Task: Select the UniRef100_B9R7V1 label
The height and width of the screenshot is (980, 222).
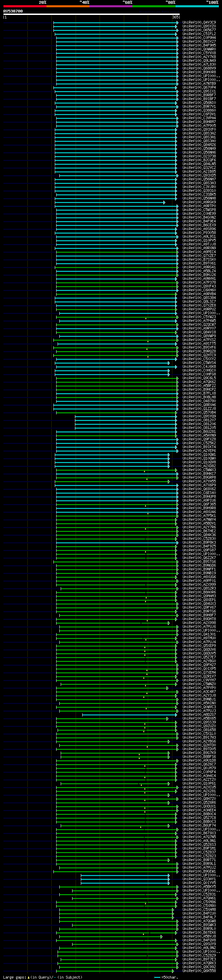Action: tap(199, 106)
